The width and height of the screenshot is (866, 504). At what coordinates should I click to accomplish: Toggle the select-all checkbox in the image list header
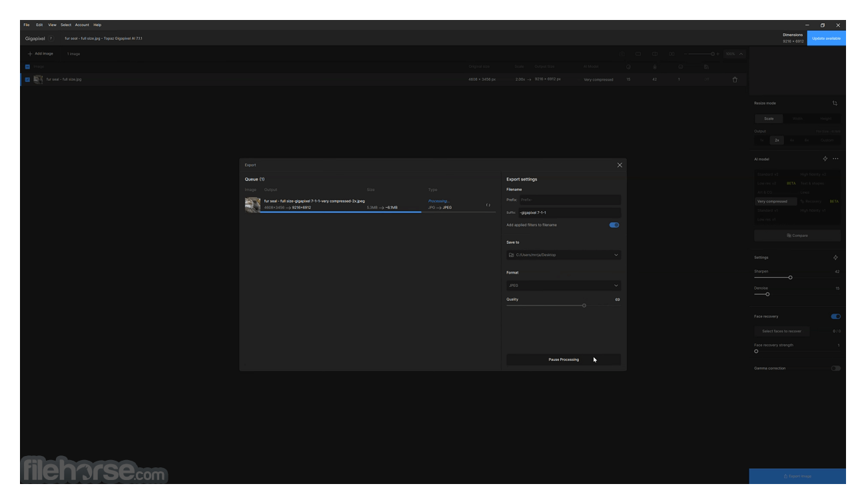point(27,67)
